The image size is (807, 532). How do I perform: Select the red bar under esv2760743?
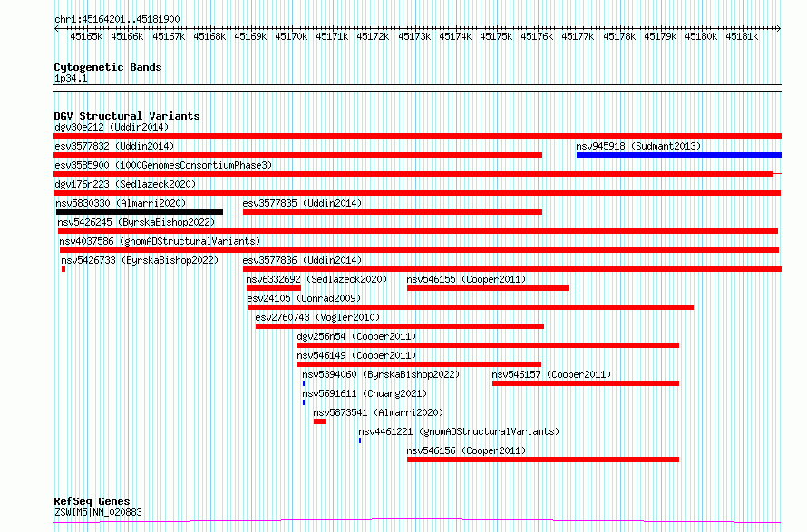pyautogui.click(x=400, y=326)
